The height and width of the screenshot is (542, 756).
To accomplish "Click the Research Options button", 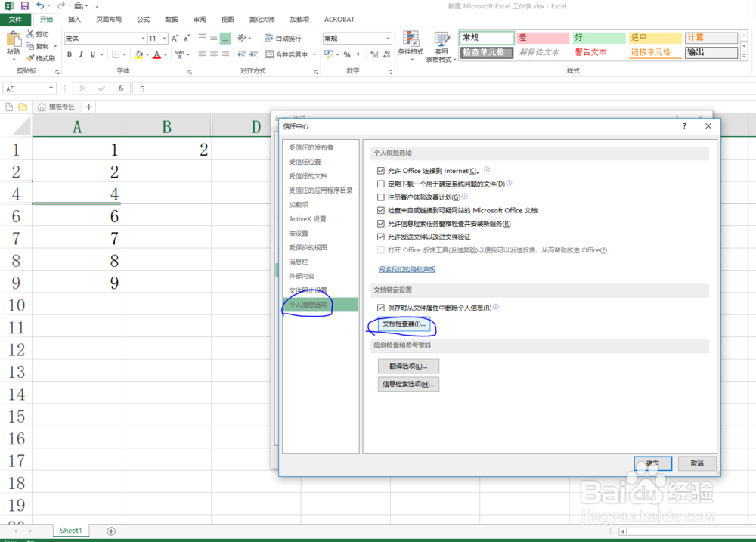I will pos(408,384).
